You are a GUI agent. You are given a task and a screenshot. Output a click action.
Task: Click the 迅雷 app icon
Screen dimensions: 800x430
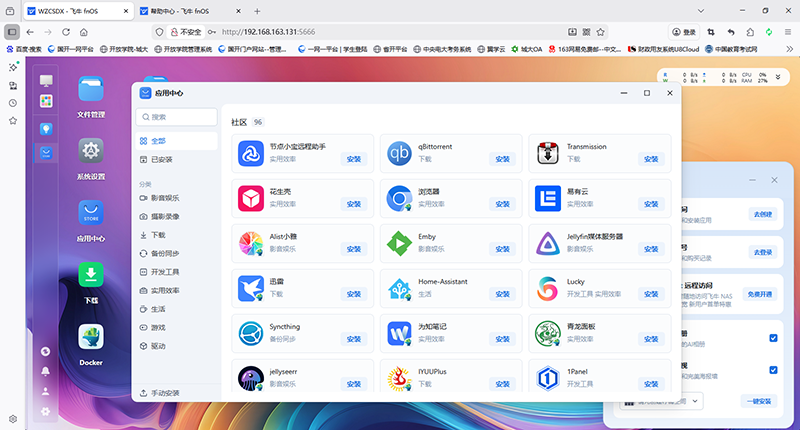coord(251,288)
